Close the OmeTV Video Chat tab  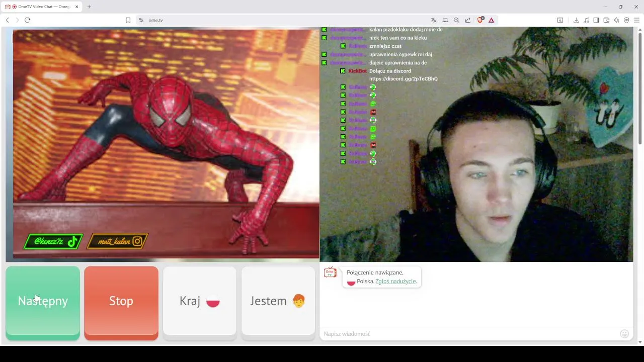point(77,7)
